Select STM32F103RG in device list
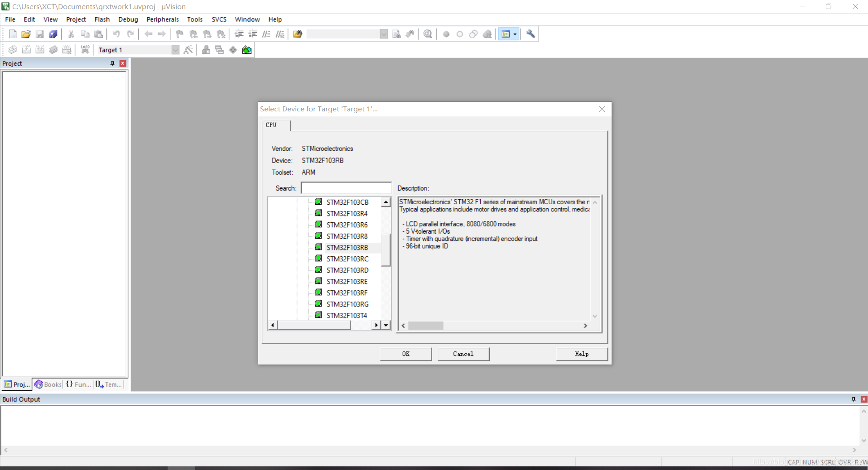868x470 pixels. 347,304
